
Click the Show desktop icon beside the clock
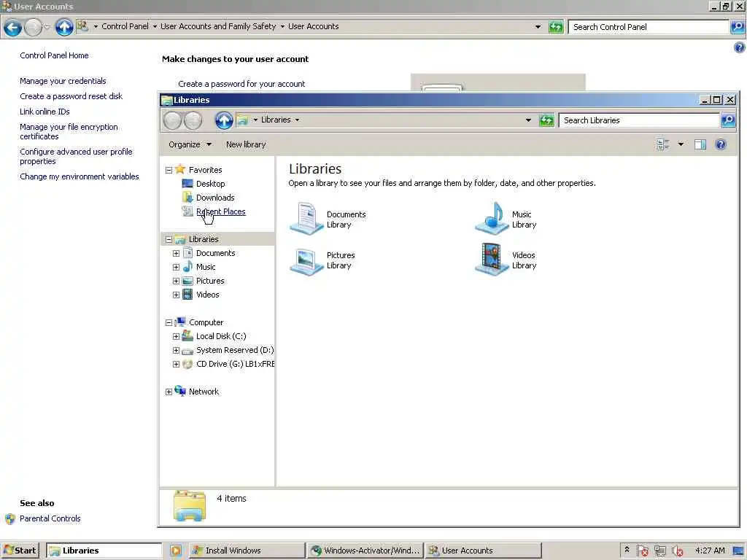click(x=740, y=551)
